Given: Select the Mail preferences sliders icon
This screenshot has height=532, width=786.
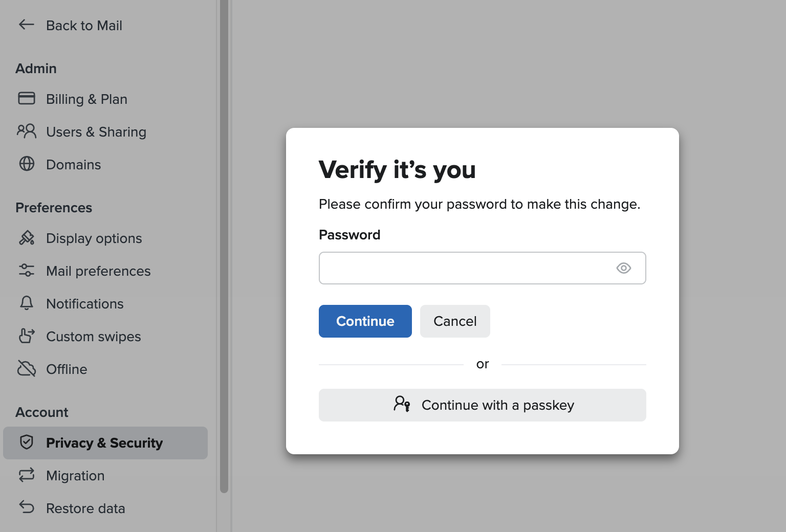Looking at the screenshot, I should coord(26,271).
